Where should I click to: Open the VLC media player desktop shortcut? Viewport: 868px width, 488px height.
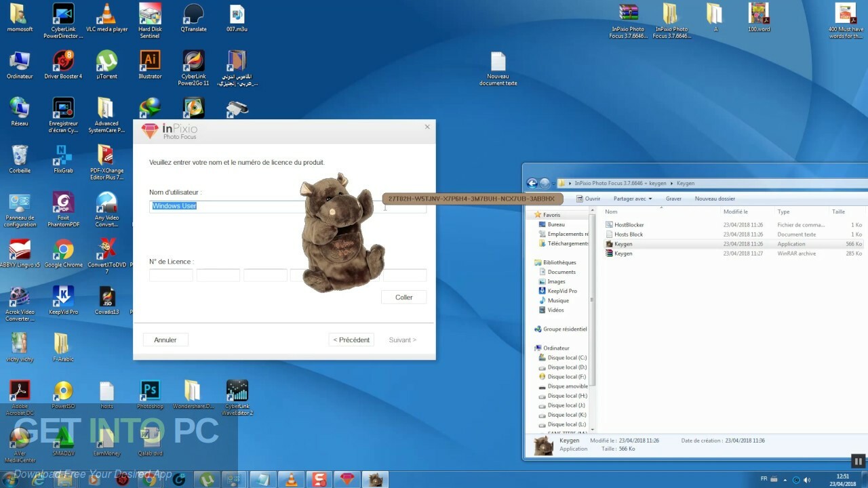(x=106, y=18)
